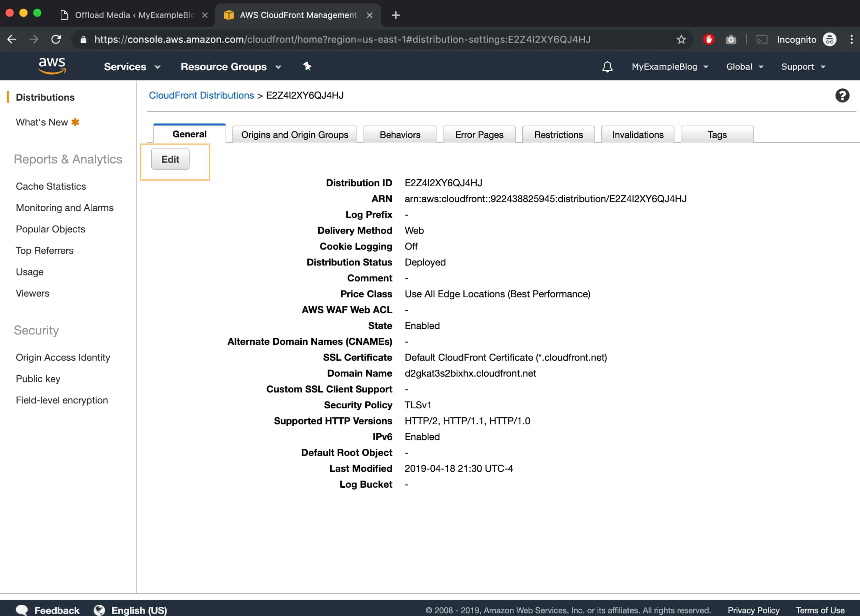Navigate to Popular Objects report
This screenshot has width=860, height=616.
coord(50,229)
